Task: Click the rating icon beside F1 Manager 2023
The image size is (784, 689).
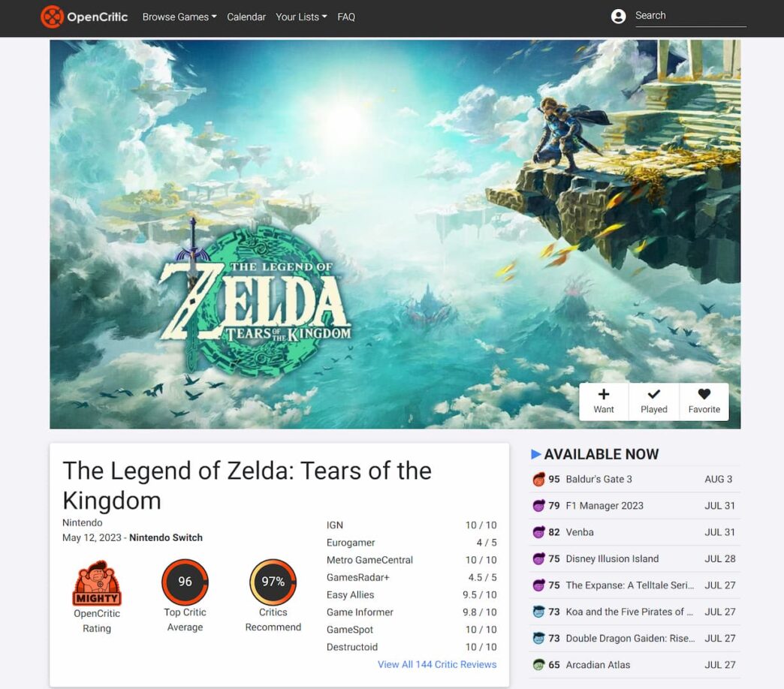Action: coord(538,506)
